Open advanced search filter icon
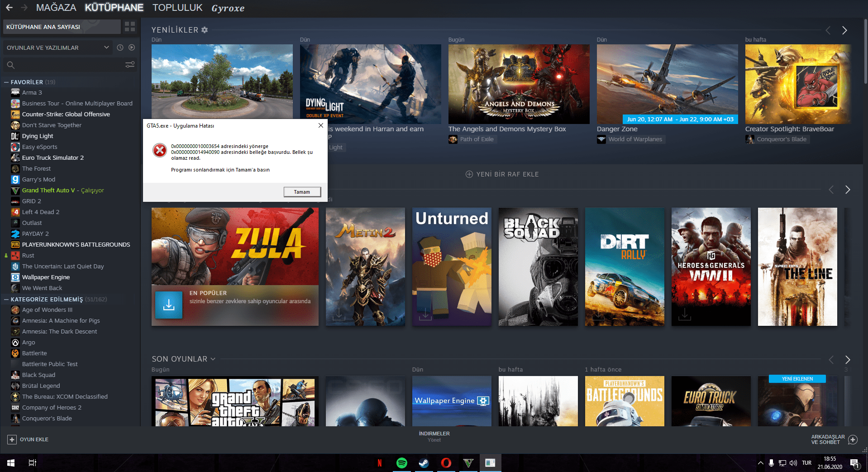Viewport: 868px width, 472px height. (x=130, y=65)
